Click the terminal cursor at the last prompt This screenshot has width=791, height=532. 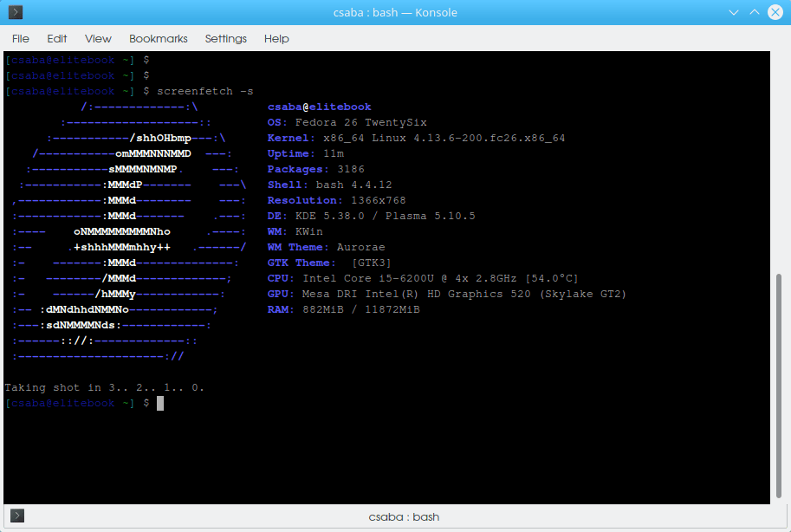pos(160,403)
